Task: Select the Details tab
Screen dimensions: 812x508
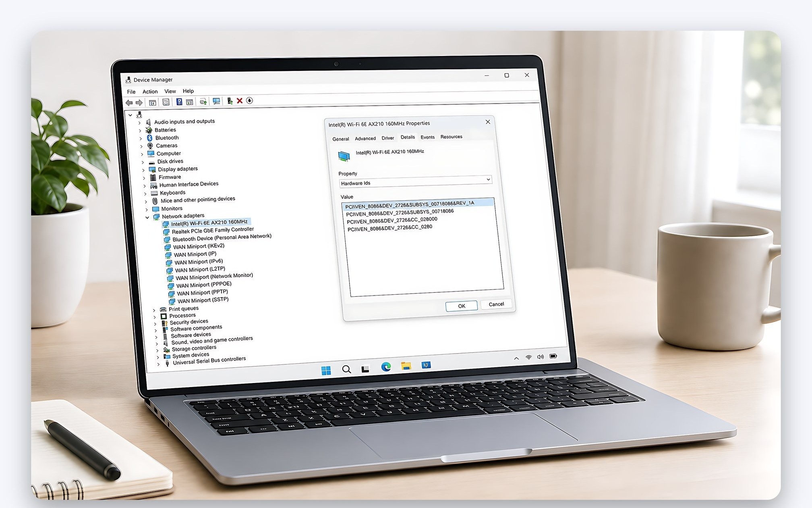Action: [x=408, y=137]
